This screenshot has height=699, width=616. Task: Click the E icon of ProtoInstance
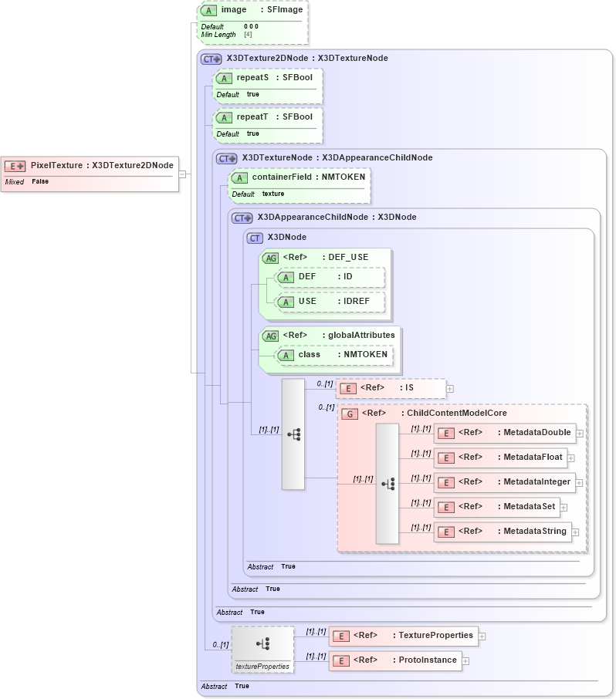tap(341, 660)
